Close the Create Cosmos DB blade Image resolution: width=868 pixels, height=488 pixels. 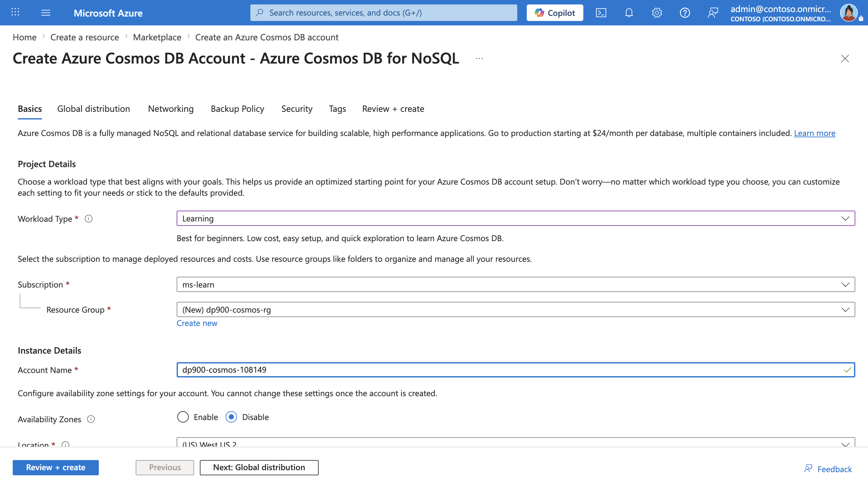click(x=845, y=59)
